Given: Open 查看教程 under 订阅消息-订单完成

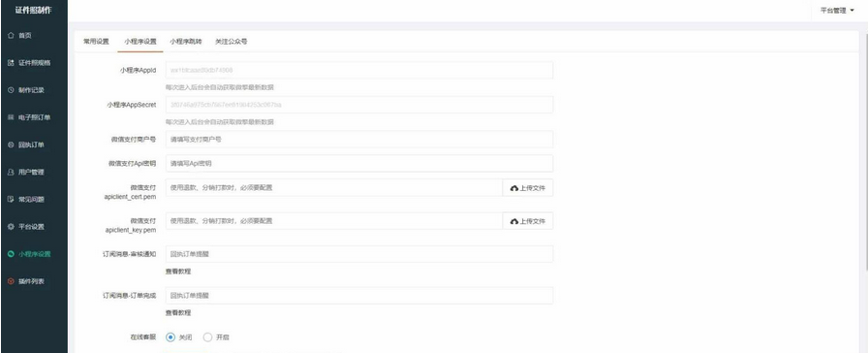Looking at the screenshot, I should tap(178, 313).
